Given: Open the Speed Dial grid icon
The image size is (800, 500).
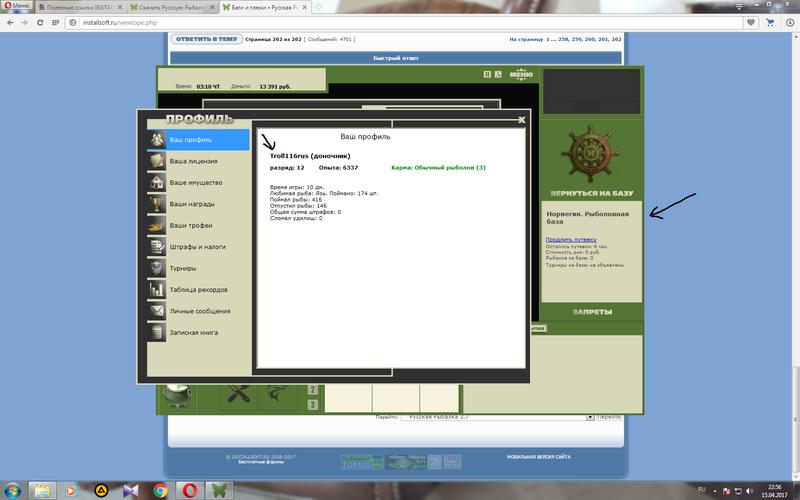Looking at the screenshot, I should tap(55, 22).
